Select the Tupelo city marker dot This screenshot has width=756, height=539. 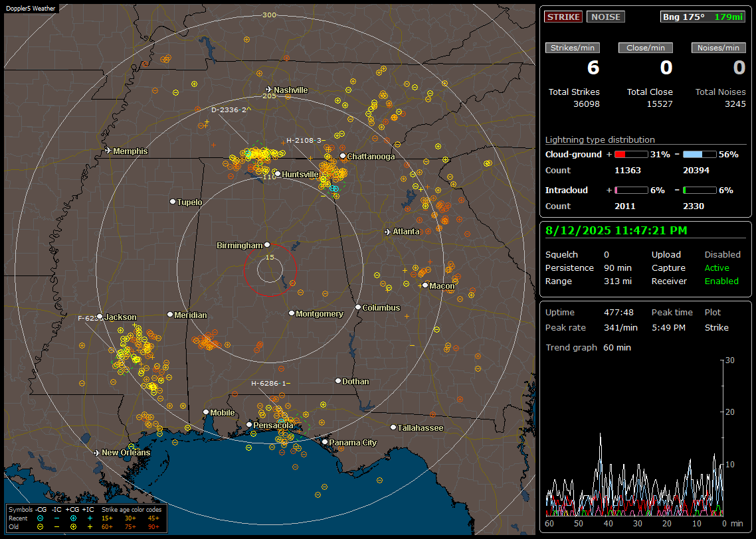[x=173, y=201]
